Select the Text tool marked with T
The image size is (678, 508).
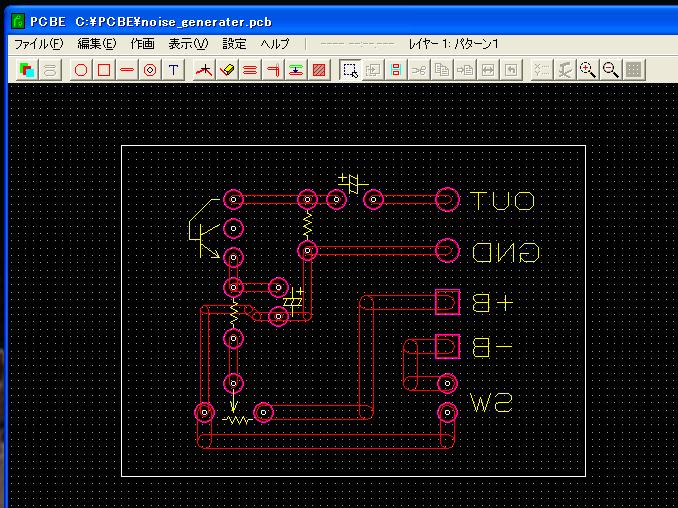pyautogui.click(x=173, y=70)
